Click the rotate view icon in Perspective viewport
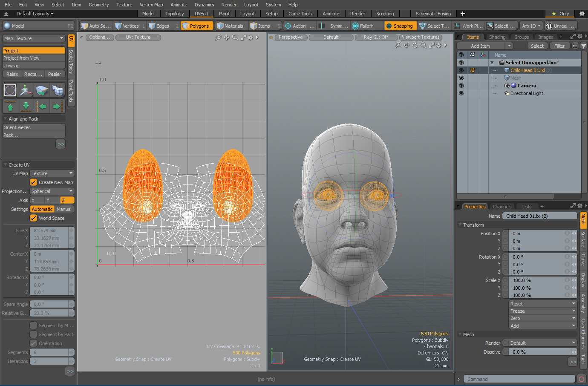Screen dimensions: 588x386 [x=415, y=45]
